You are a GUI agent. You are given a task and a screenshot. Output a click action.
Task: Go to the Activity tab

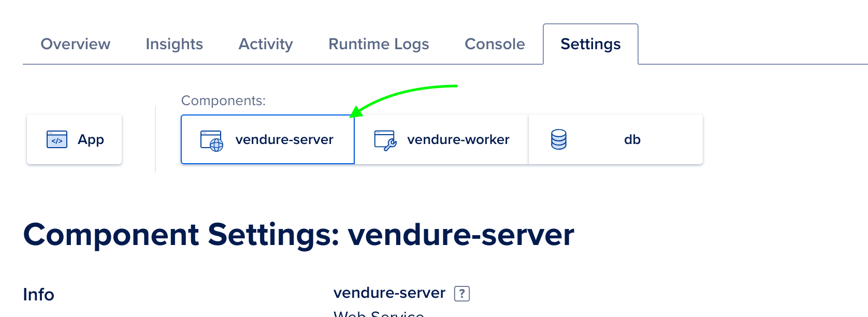tap(266, 44)
